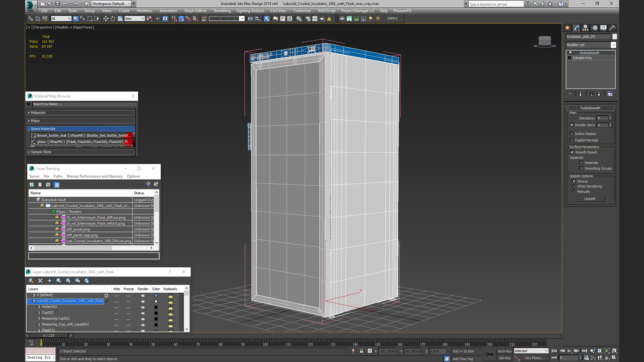
Task: Collapse the Scene Materials group
Action: tap(80, 129)
